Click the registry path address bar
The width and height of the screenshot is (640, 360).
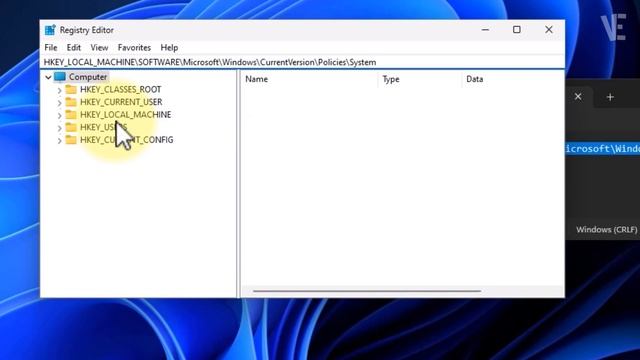click(x=302, y=62)
